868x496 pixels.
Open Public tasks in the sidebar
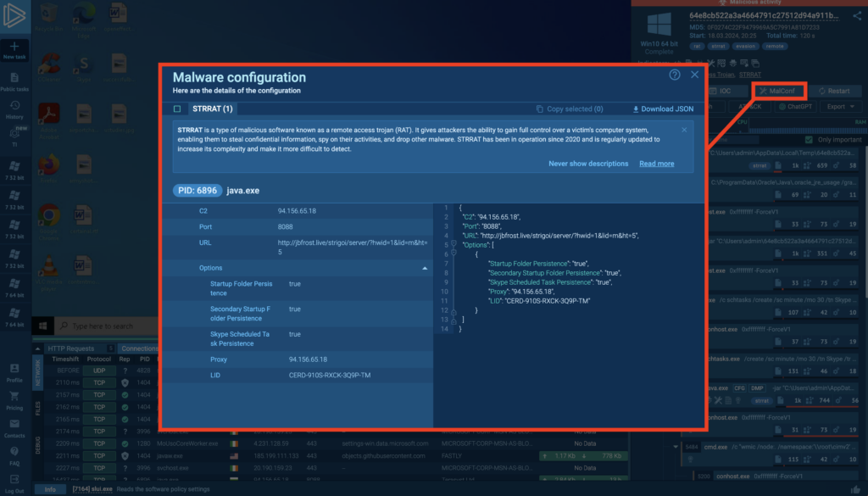click(14, 78)
